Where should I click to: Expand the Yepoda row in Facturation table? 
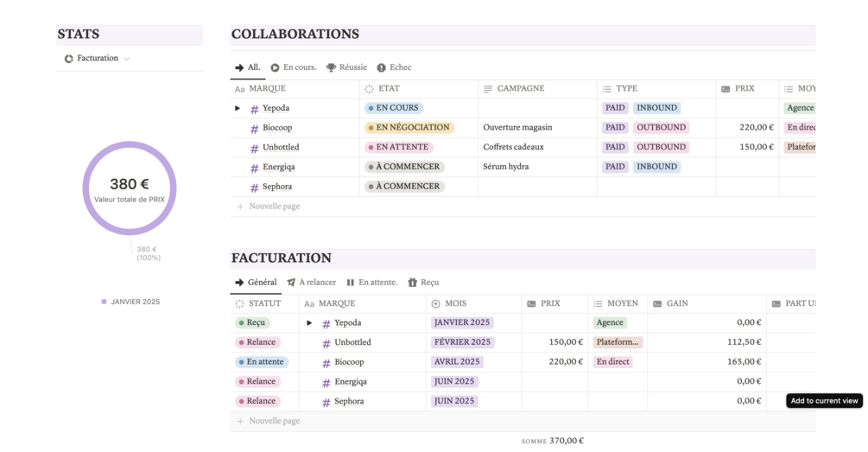[309, 323]
